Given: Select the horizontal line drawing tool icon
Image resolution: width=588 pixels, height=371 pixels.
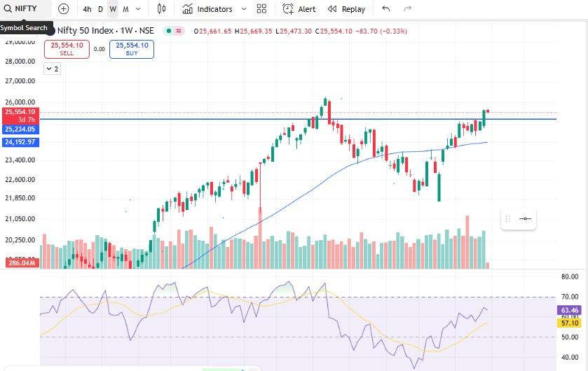Looking at the screenshot, I should 526,218.
